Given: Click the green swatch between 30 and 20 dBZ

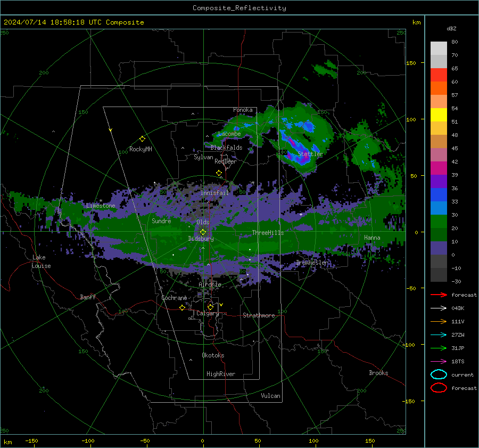Looking at the screenshot, I should (439, 222).
